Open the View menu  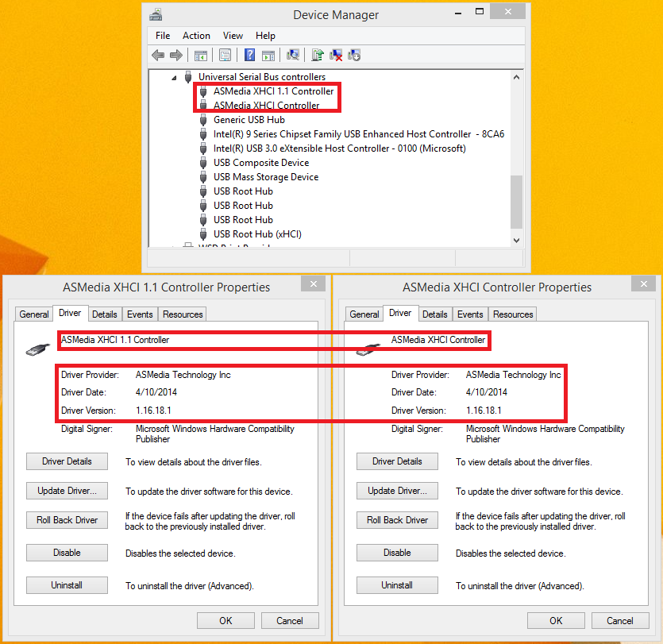233,36
